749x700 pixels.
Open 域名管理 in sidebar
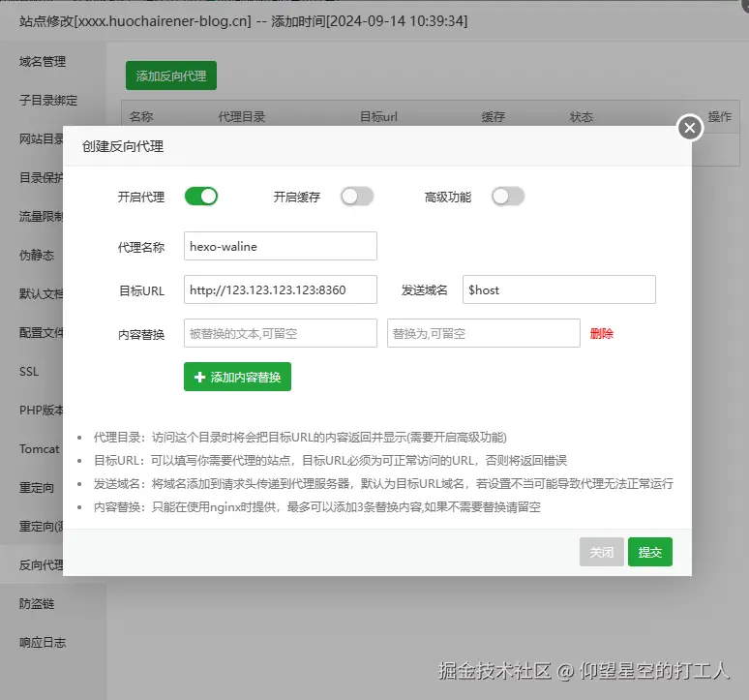pyautogui.click(x=43, y=62)
